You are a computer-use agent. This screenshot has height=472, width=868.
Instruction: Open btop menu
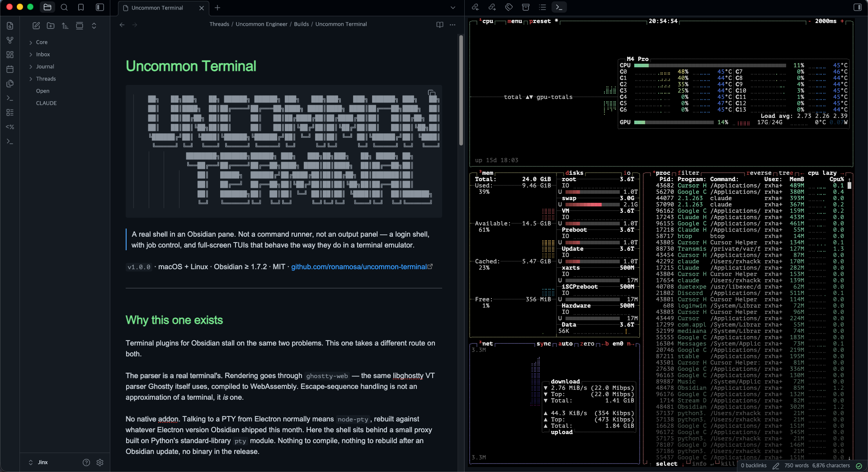tap(514, 21)
